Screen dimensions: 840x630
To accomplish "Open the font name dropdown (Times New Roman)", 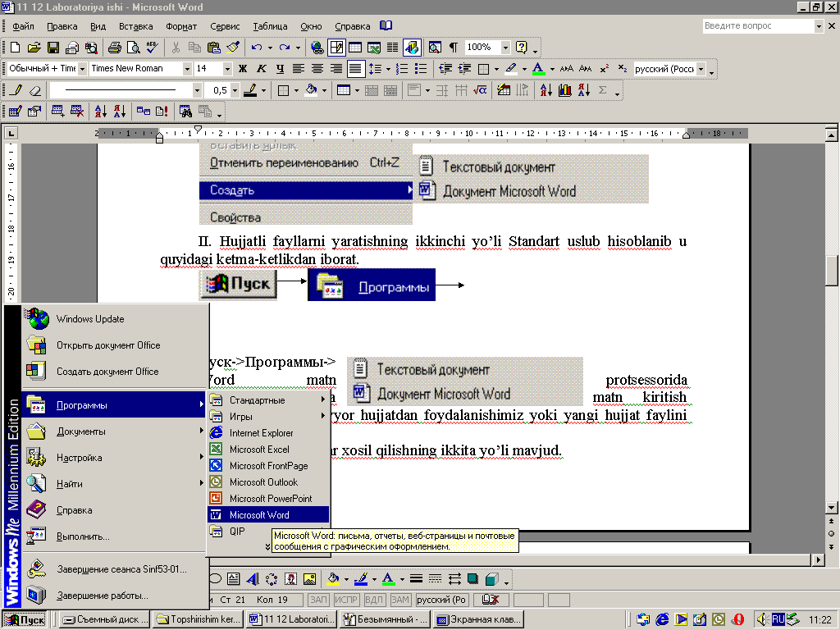I will [187, 69].
